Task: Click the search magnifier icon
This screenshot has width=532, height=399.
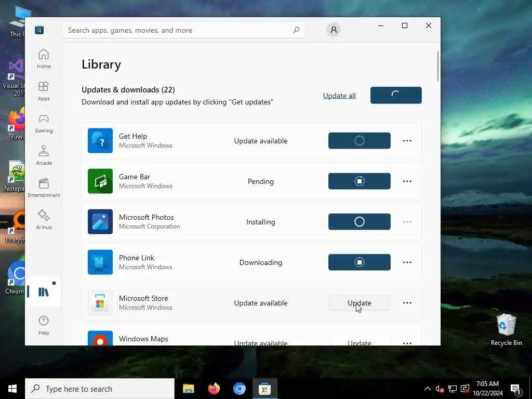Action: point(296,30)
